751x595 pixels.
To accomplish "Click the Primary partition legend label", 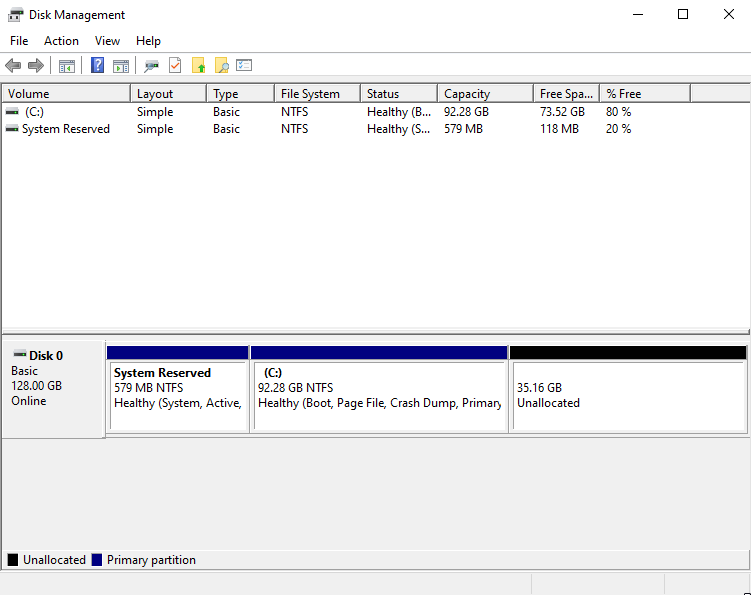I will [x=151, y=560].
